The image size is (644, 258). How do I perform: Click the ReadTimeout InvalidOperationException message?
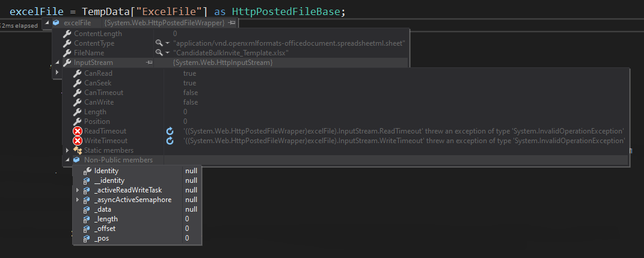pyautogui.click(x=403, y=131)
